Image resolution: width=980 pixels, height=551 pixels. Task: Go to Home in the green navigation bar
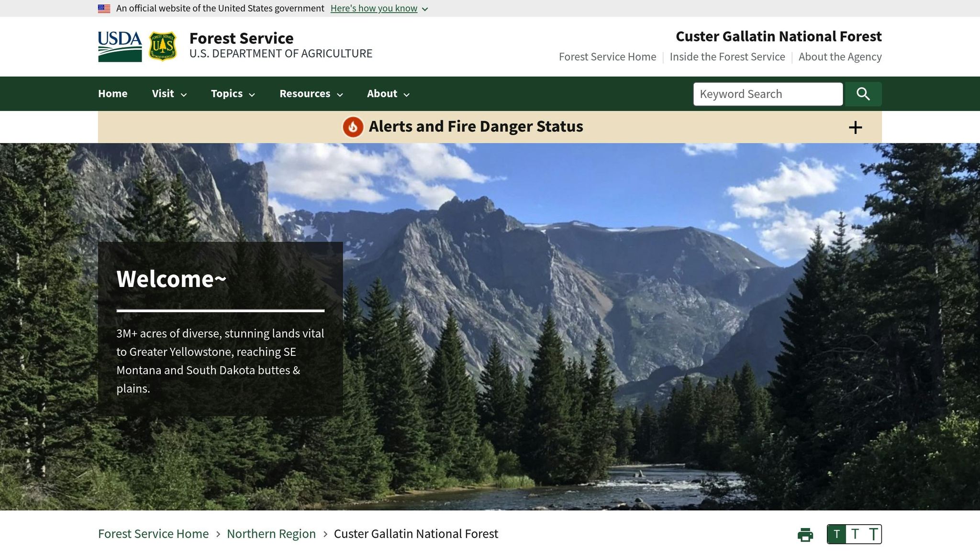coord(112,94)
